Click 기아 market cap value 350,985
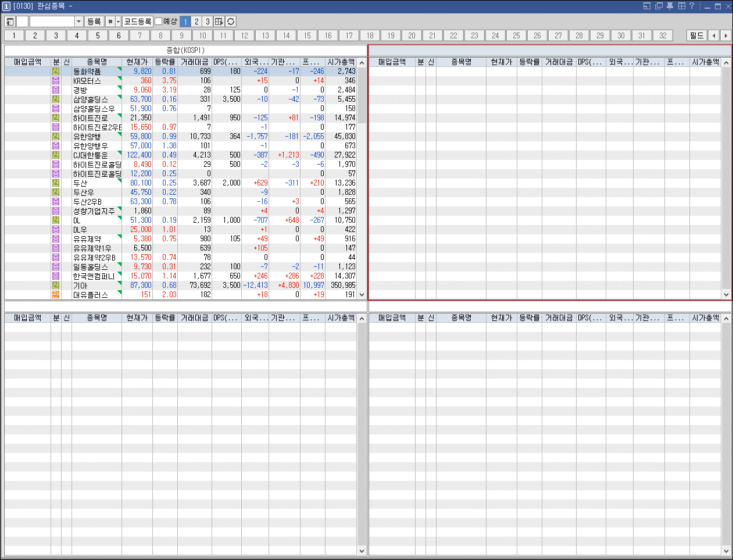The width and height of the screenshot is (733, 560). pos(343,285)
